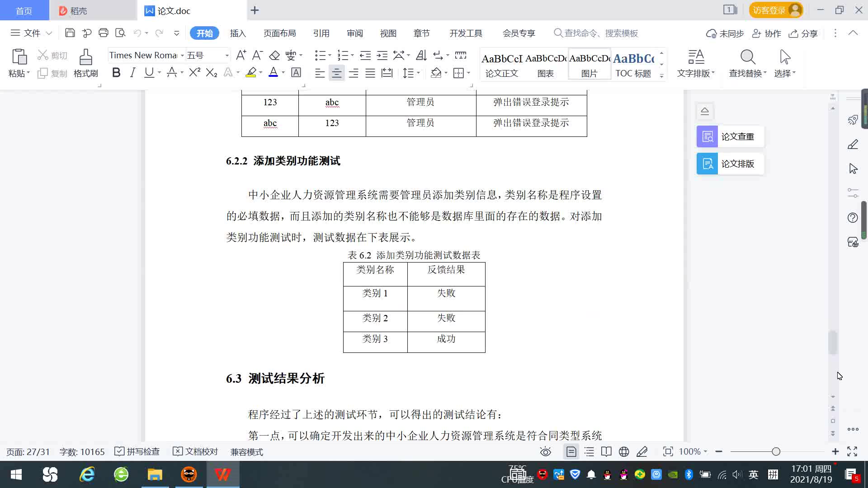Click the pen edit icon in right sidebar
Image resolution: width=868 pixels, height=488 pixels.
(x=853, y=145)
